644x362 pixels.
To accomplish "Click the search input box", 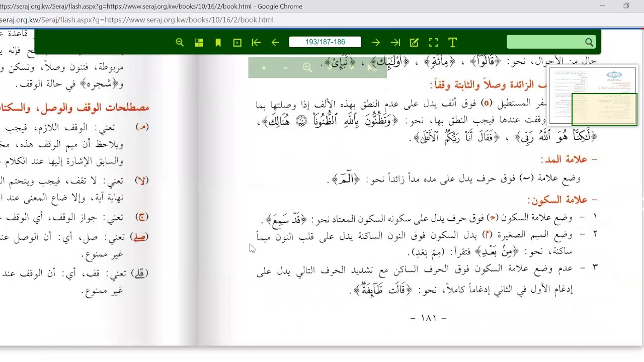I will click(545, 42).
